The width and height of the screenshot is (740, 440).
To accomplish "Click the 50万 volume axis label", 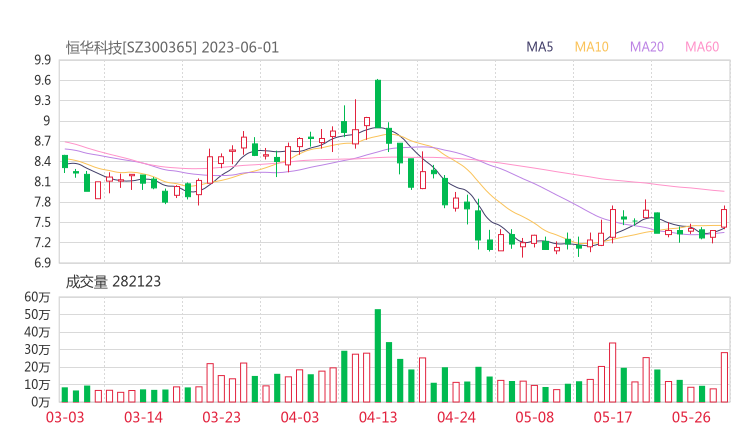I will [x=37, y=314].
